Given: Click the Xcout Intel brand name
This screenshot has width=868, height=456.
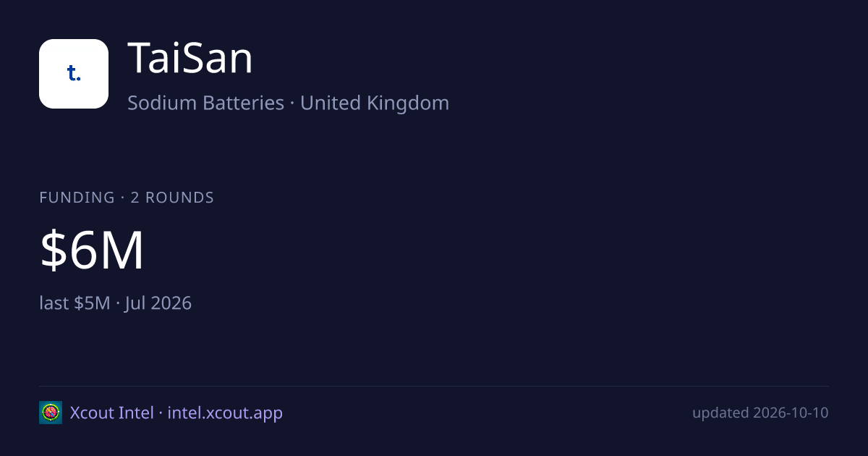Looking at the screenshot, I should (x=112, y=413).
